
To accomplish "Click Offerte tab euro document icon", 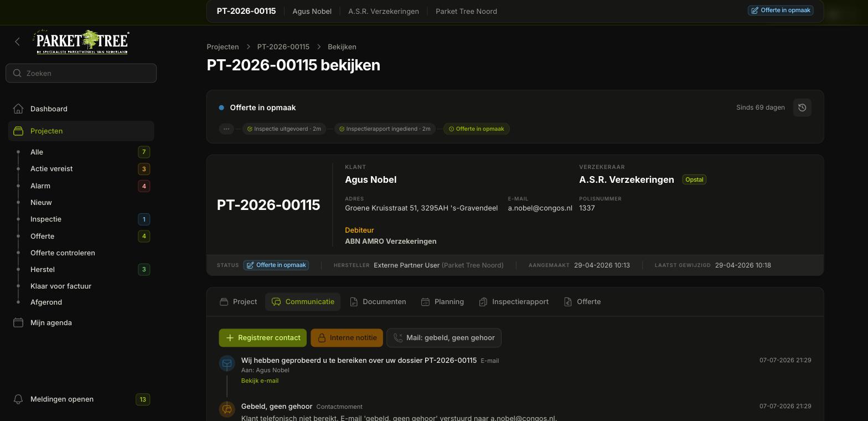I will pyautogui.click(x=568, y=302).
